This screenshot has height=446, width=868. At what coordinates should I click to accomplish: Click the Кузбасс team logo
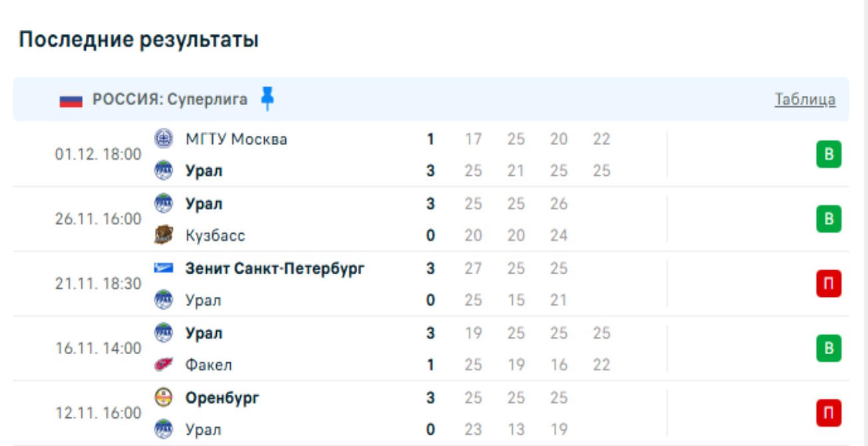(163, 235)
